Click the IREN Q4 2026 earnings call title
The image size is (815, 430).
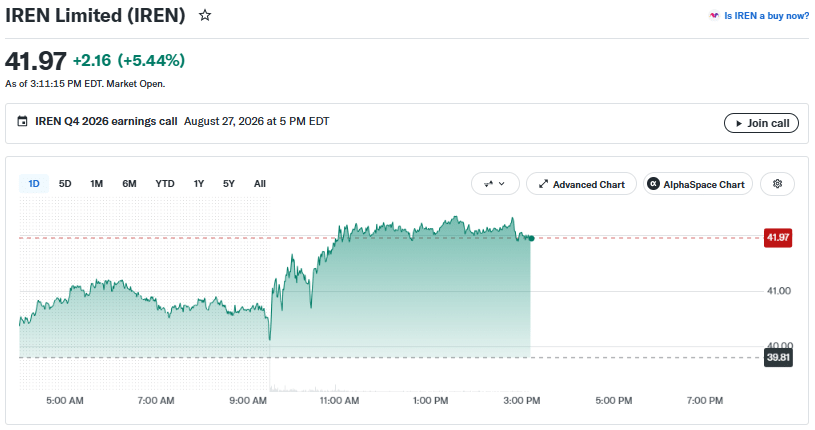click(x=106, y=121)
